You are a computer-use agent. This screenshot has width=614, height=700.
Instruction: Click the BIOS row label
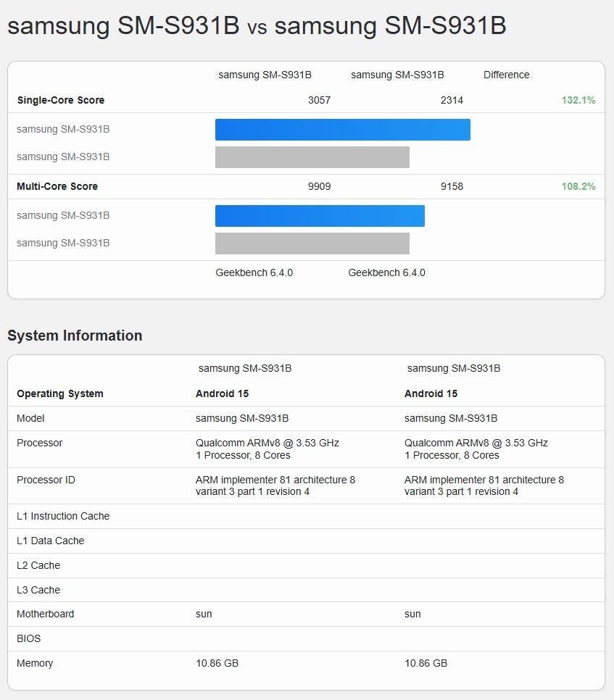[x=28, y=638]
